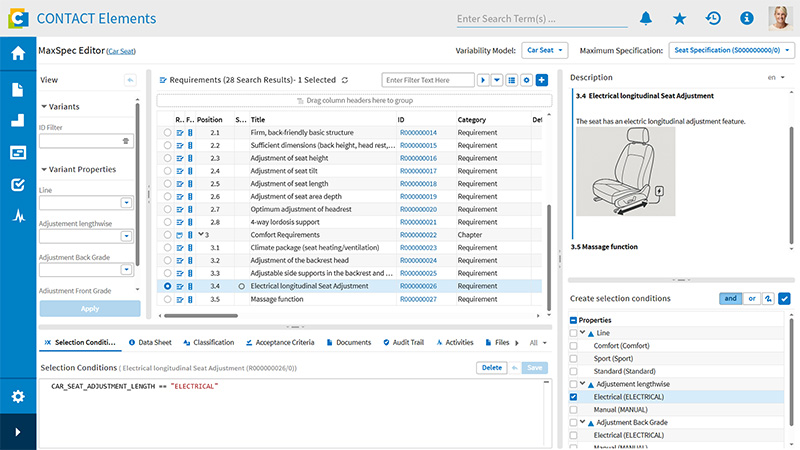Screen dimensions: 800x450
Task: Open the Variability Model Car Seat dropdown
Action: [x=546, y=49]
